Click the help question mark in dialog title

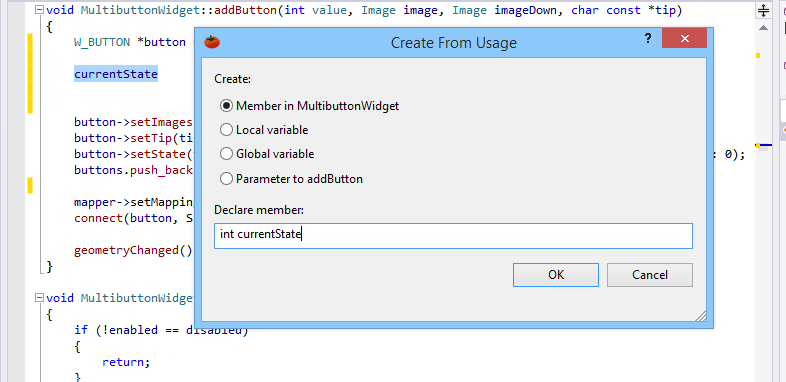pyautogui.click(x=648, y=38)
